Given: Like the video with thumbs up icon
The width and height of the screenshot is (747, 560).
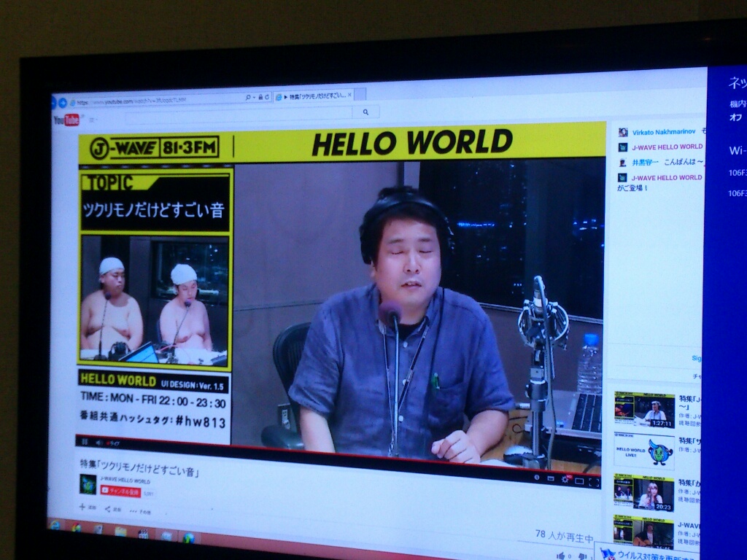Looking at the screenshot, I should pos(562,556).
